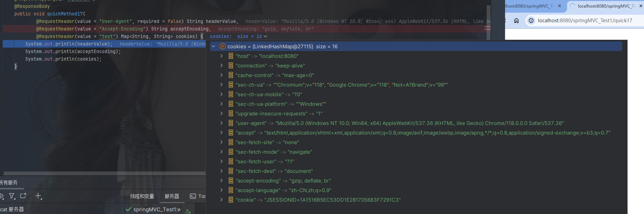
Task: Switch to the 线程和变量 tab
Action: tap(142, 196)
